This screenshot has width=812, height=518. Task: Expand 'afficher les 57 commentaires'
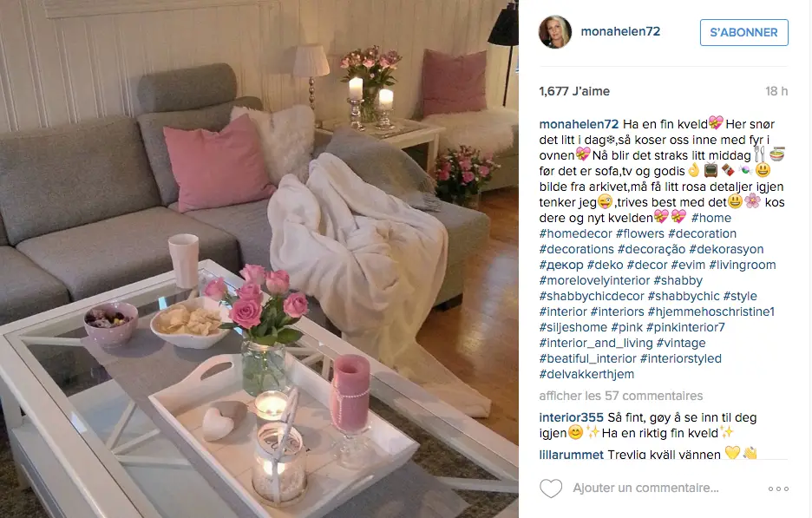point(621,396)
